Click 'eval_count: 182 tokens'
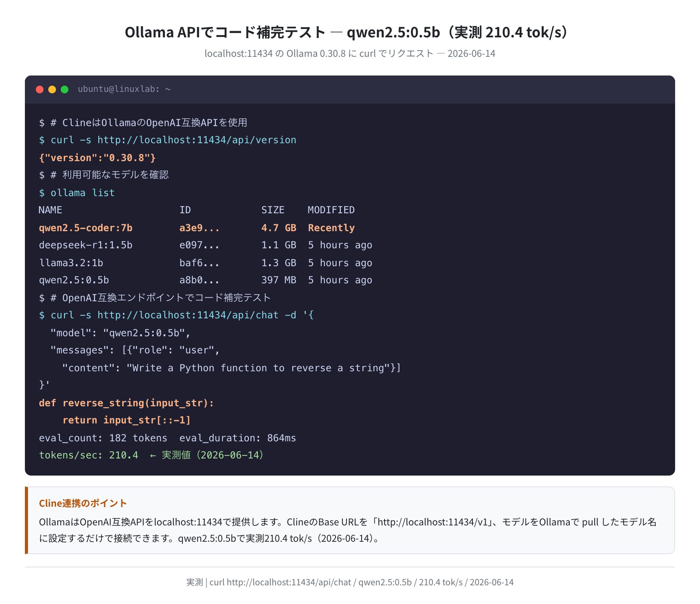The height and width of the screenshot is (604, 700). tap(103, 438)
